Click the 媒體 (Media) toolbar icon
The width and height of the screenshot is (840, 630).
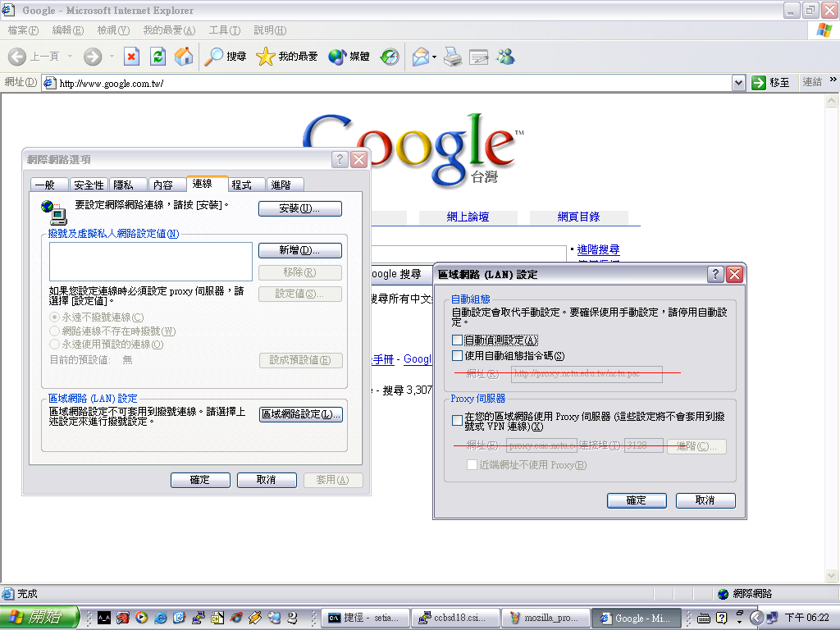[x=349, y=57]
